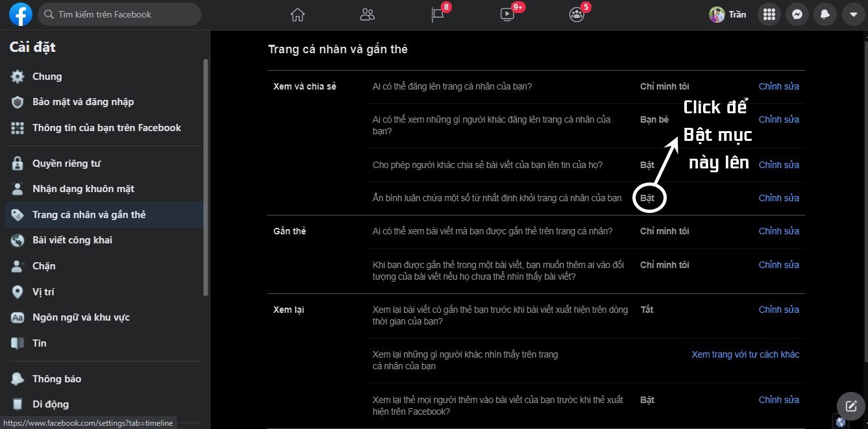
Task: Click 'Xem trang với tư cách khác' link
Action: tap(745, 354)
